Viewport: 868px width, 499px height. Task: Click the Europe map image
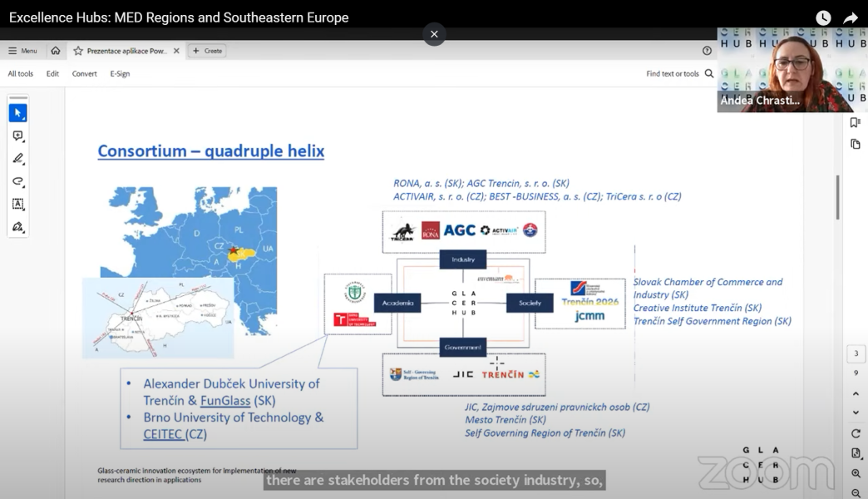coord(188,238)
